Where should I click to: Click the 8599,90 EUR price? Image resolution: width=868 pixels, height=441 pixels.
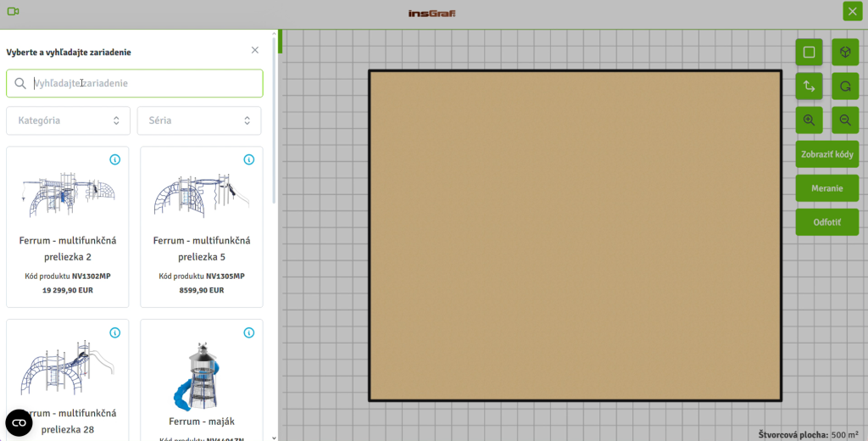(x=202, y=290)
